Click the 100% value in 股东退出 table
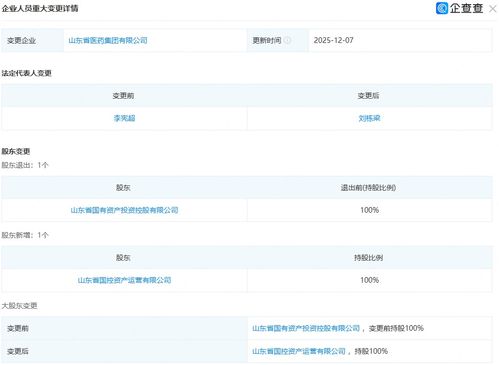This screenshot has height=365, width=499. click(x=369, y=210)
